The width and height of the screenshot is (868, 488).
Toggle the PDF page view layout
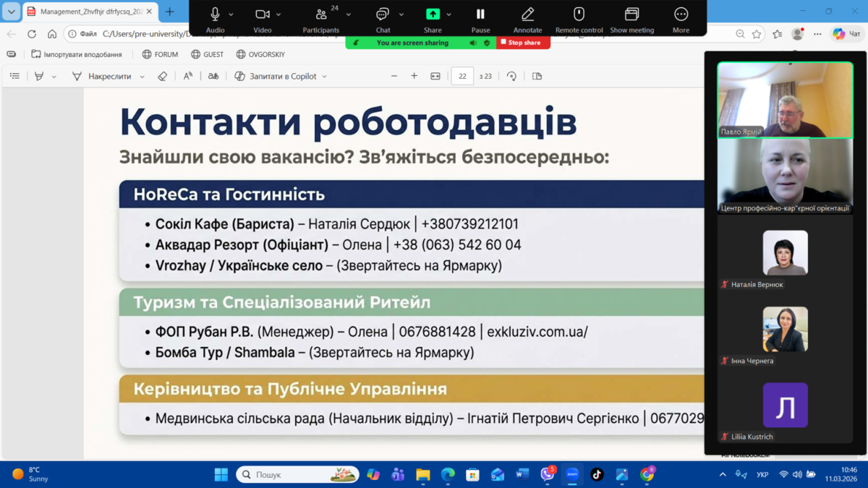click(537, 76)
